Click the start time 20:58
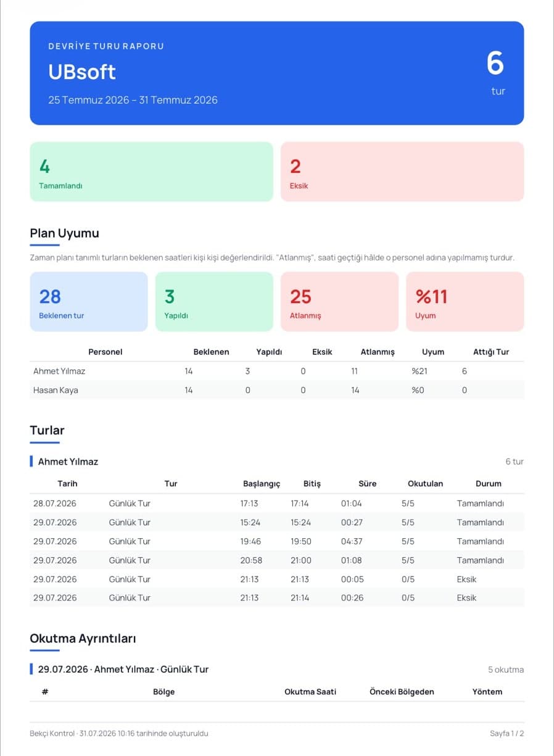The image size is (554, 756). coord(251,560)
